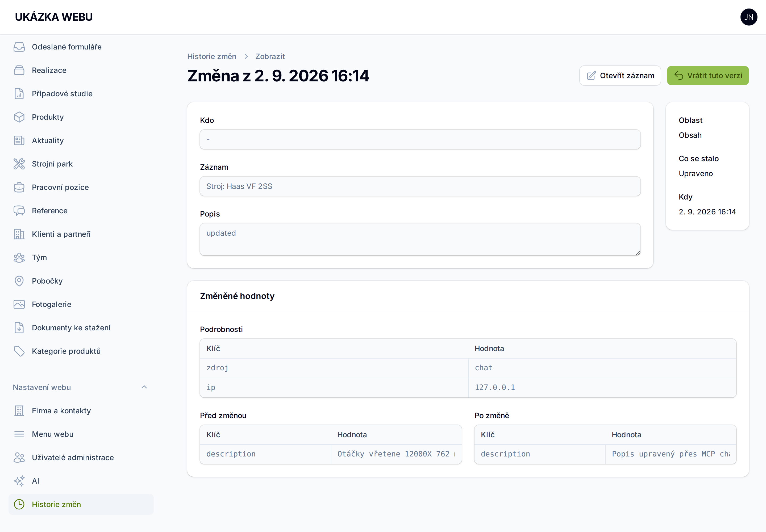This screenshot has width=766, height=532.
Task: Select Kategorie produktů tag icon
Action: click(19, 351)
